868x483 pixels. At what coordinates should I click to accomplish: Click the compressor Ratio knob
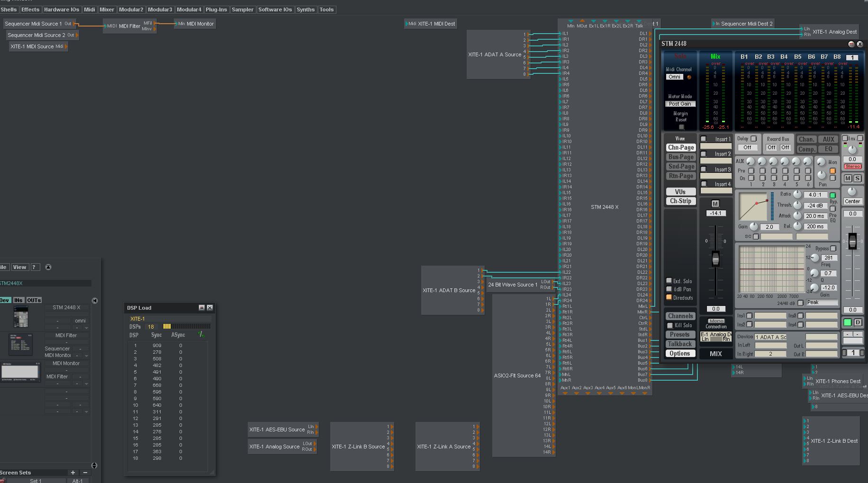tap(797, 195)
